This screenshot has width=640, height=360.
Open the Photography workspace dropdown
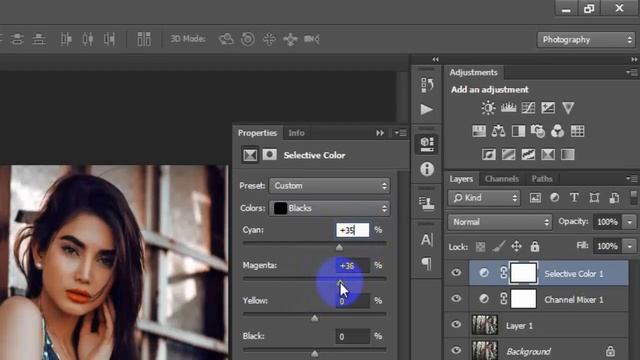pos(586,40)
